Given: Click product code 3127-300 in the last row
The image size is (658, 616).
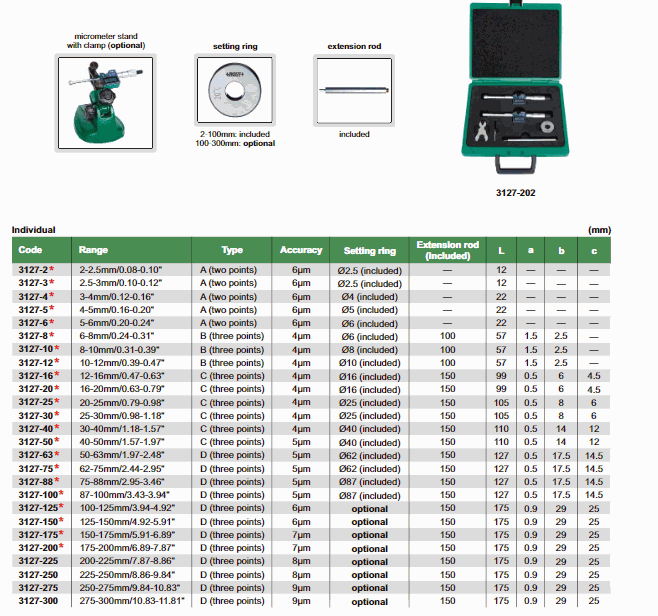Looking at the screenshot, I should (37, 601).
